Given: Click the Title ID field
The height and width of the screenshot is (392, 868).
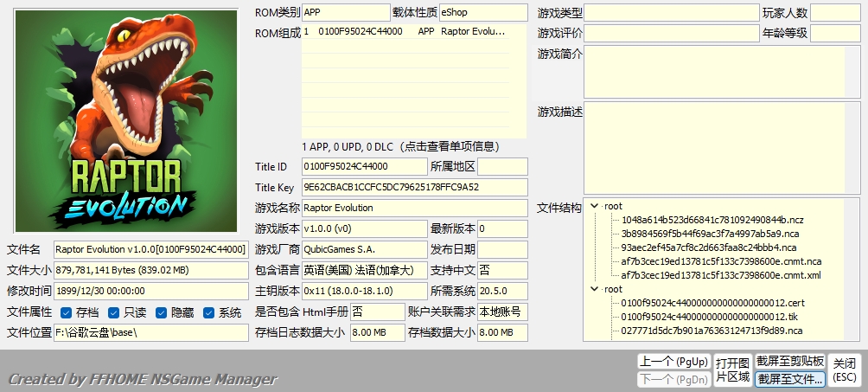Looking at the screenshot, I should pyautogui.click(x=365, y=166).
